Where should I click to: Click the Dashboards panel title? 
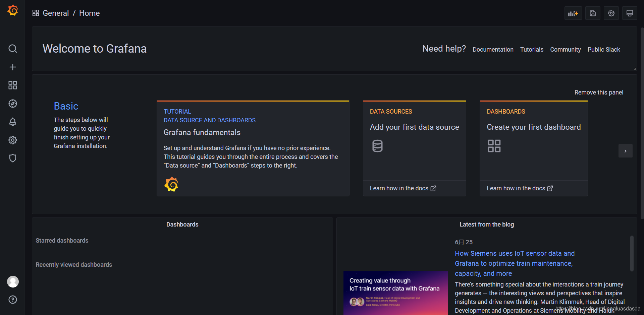click(182, 225)
